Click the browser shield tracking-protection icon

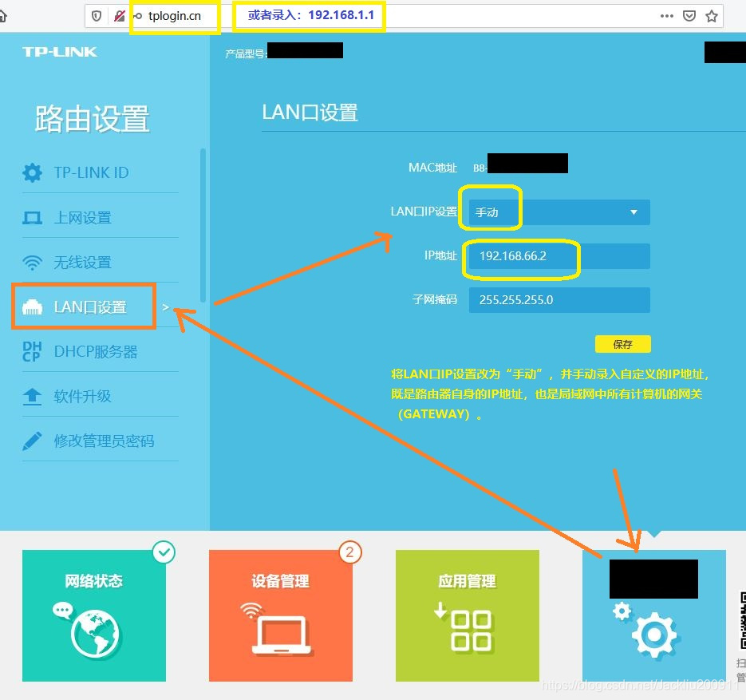pyautogui.click(x=97, y=16)
